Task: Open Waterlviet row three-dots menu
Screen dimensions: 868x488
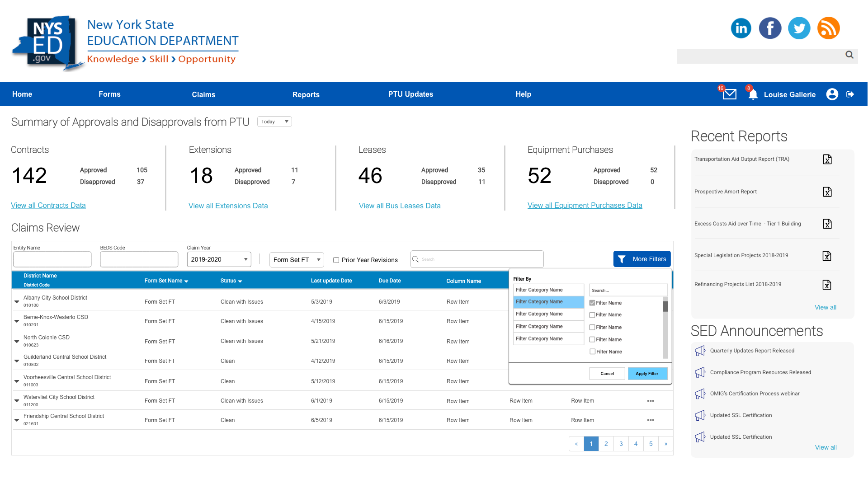Action: click(x=651, y=401)
